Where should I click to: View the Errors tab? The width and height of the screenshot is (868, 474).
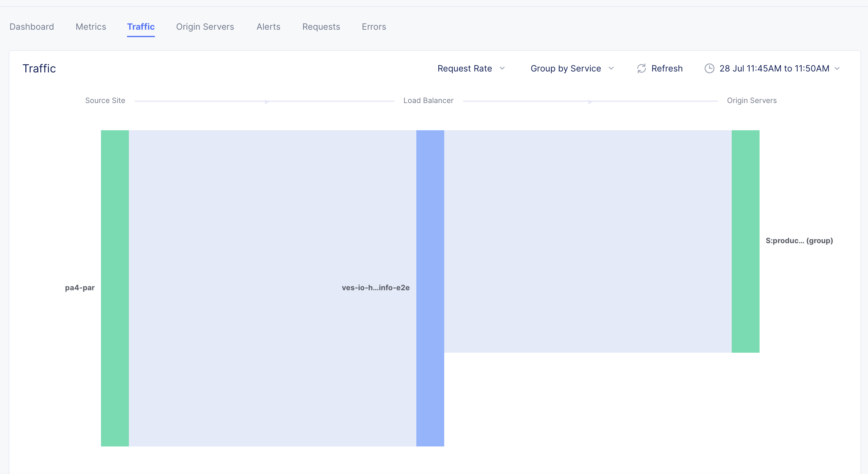(x=374, y=27)
